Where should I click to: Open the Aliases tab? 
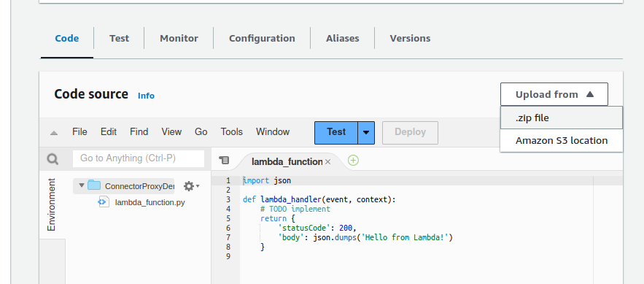tap(343, 38)
